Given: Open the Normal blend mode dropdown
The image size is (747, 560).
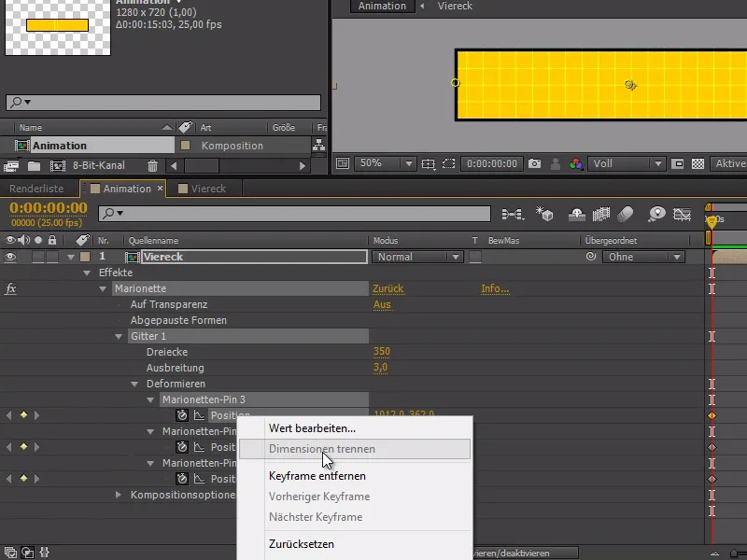Looking at the screenshot, I should pyautogui.click(x=417, y=258).
